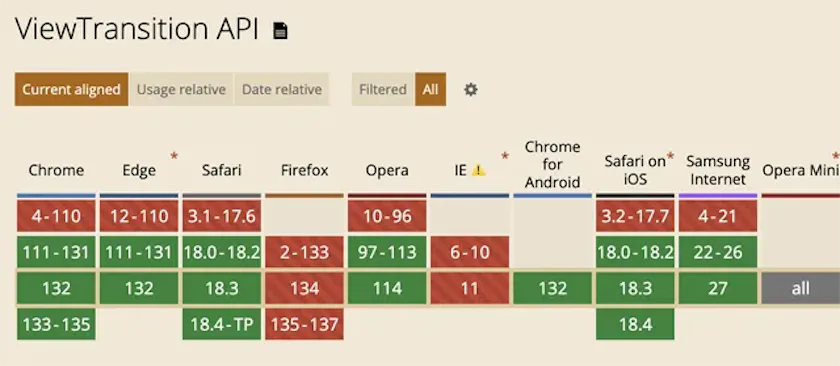The image size is (840, 366).
Task: Click the asterisk note next to Edge
Action: 174,156
